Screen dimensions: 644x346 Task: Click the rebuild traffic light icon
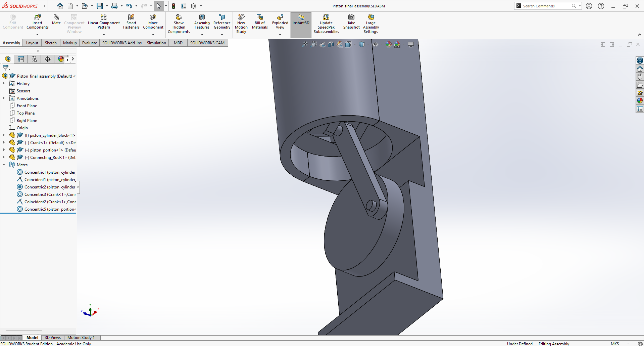(174, 6)
